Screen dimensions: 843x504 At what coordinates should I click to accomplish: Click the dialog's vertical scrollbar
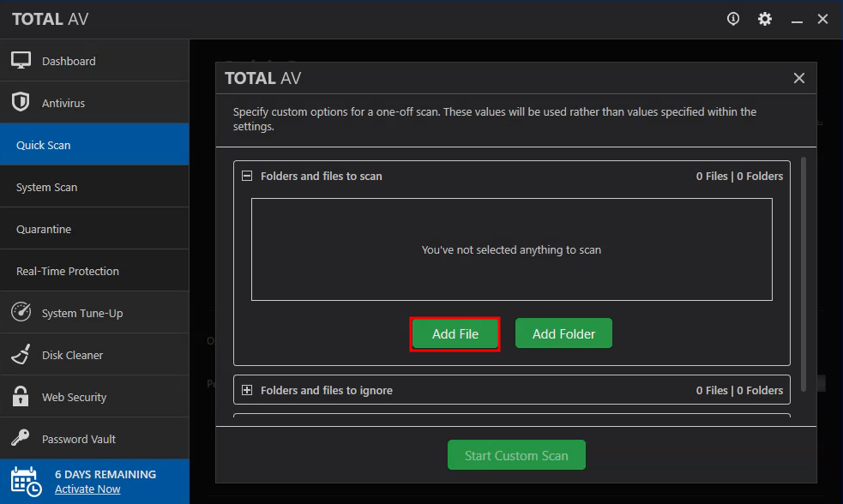pos(804,274)
